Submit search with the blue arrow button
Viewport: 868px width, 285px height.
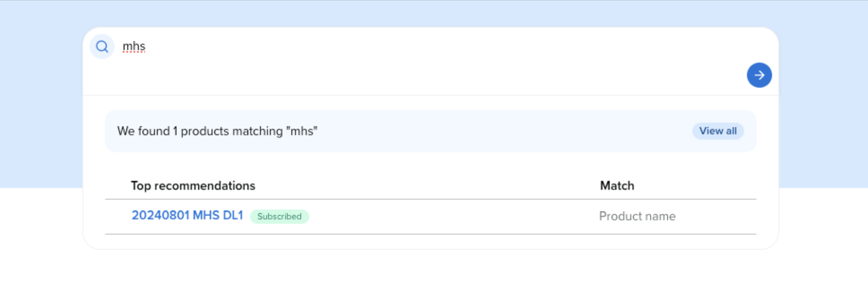coord(759,75)
